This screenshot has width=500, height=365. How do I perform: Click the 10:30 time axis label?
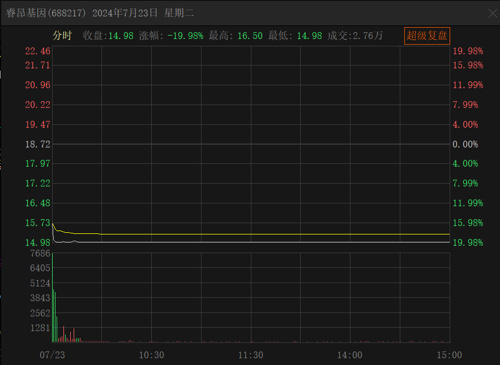click(151, 355)
